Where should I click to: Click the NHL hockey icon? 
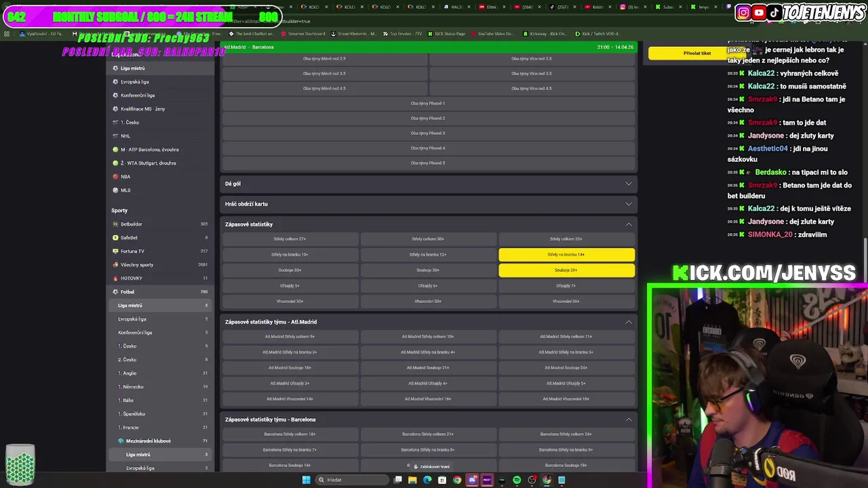(115, 136)
